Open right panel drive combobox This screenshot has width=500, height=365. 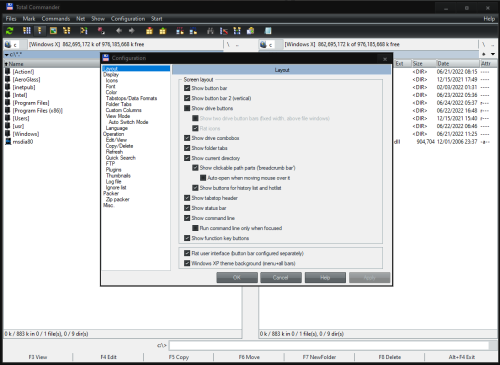click(270, 44)
